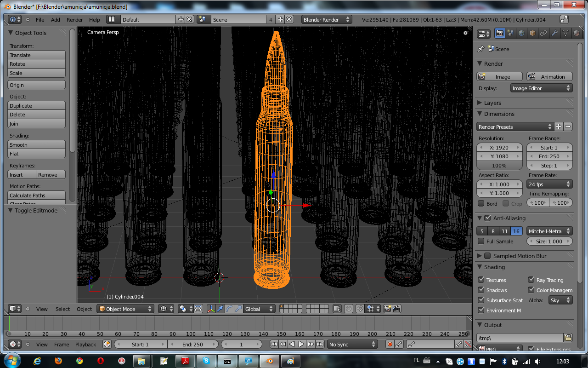The width and height of the screenshot is (588, 368).
Task: Click the timeline record keyframe button
Action: [x=390, y=344]
